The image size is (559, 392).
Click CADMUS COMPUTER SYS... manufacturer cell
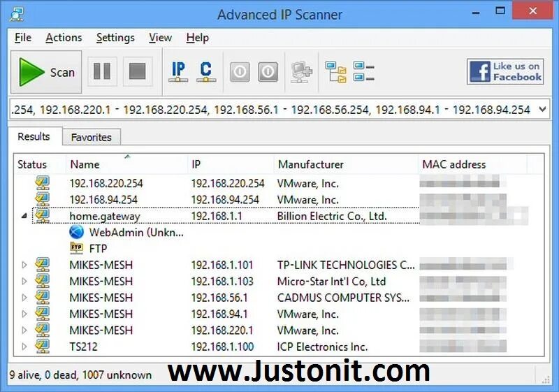coord(343,298)
